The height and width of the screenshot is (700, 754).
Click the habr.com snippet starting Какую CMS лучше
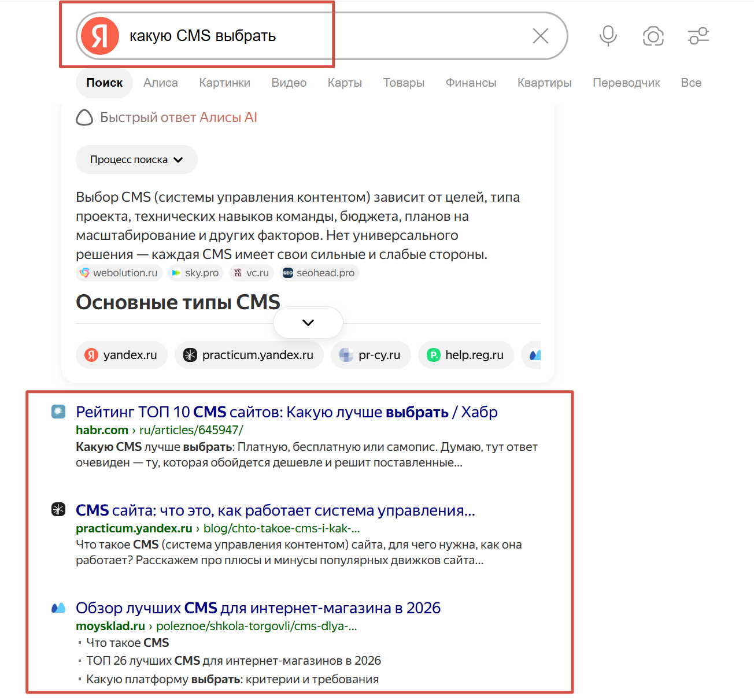(x=307, y=455)
